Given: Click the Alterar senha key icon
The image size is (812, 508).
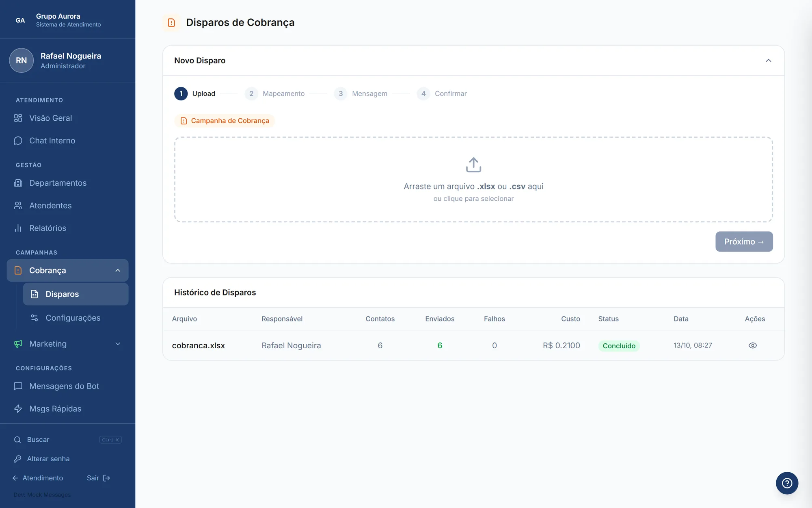Looking at the screenshot, I should [x=17, y=459].
